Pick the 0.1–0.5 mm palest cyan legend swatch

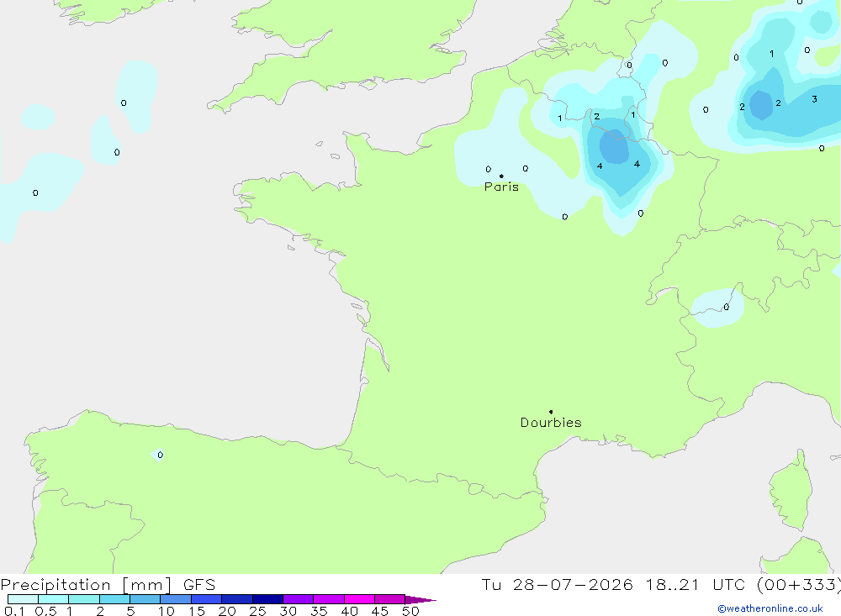coord(23,599)
